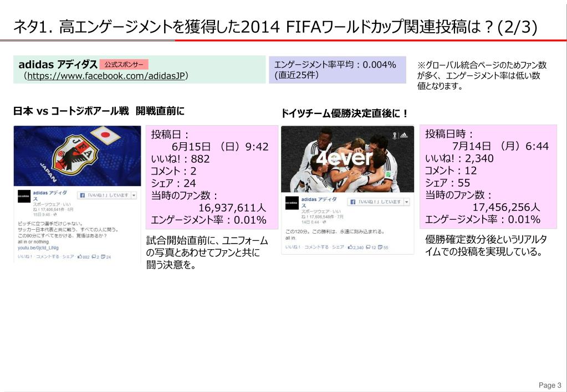Click いいね! action in the 4ever post
This screenshot has height=392, width=567.
coord(292,247)
